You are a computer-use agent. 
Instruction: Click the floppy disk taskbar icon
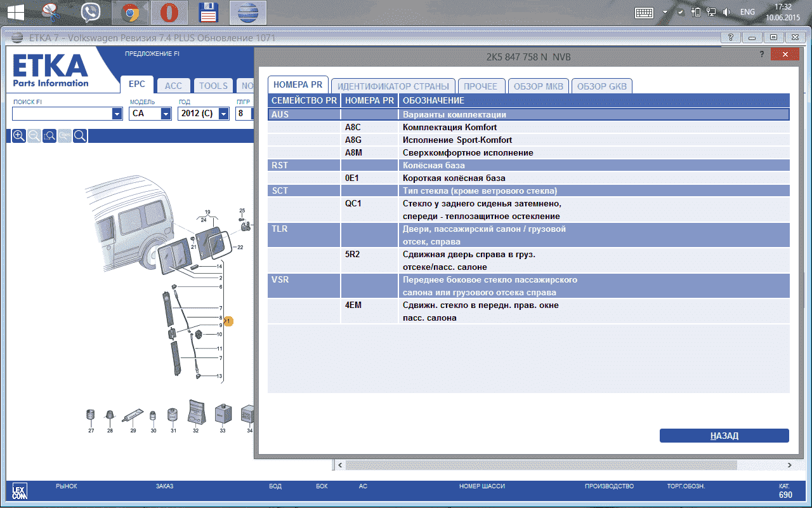209,12
